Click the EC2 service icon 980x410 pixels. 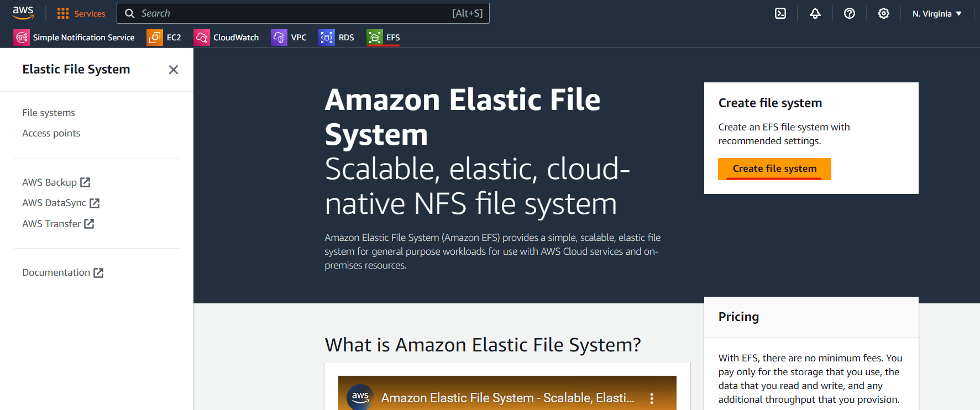coord(155,38)
